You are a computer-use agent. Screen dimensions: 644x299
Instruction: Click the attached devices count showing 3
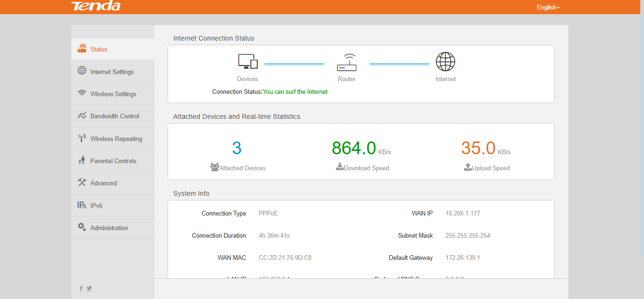coord(237,148)
